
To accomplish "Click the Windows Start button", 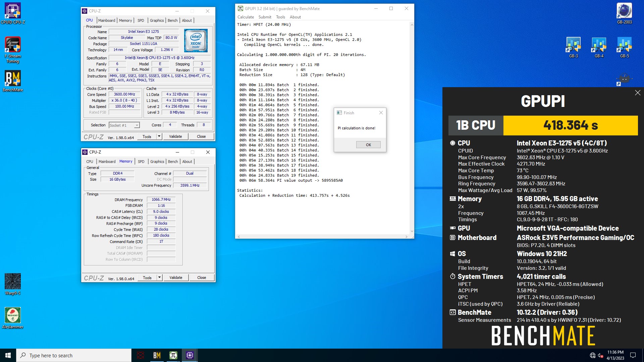I will 8,355.
